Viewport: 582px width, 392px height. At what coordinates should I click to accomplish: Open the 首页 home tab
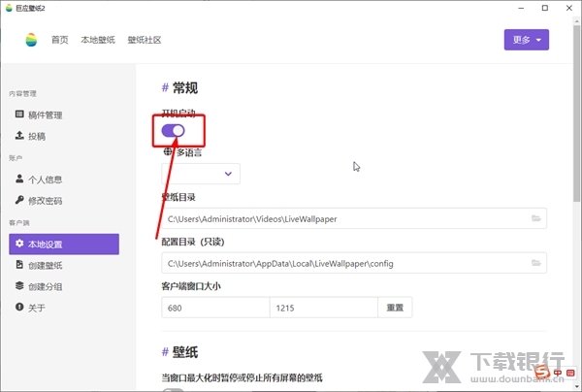[60, 40]
